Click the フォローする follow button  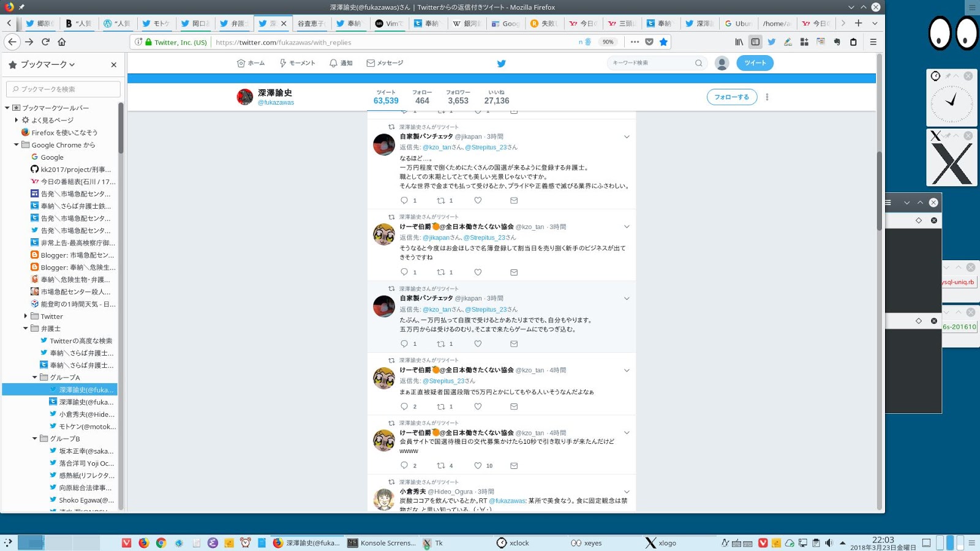pos(731,97)
